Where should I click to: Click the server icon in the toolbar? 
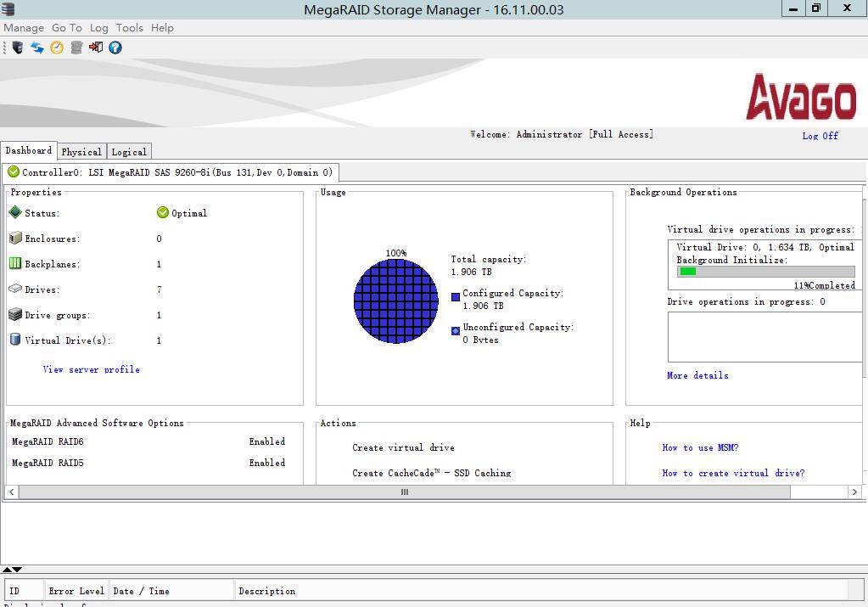tap(18, 48)
